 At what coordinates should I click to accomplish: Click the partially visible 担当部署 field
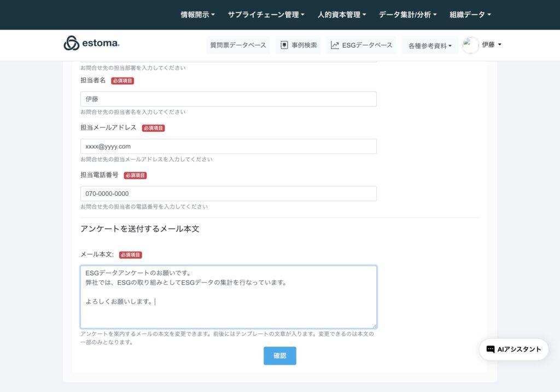tap(228, 61)
